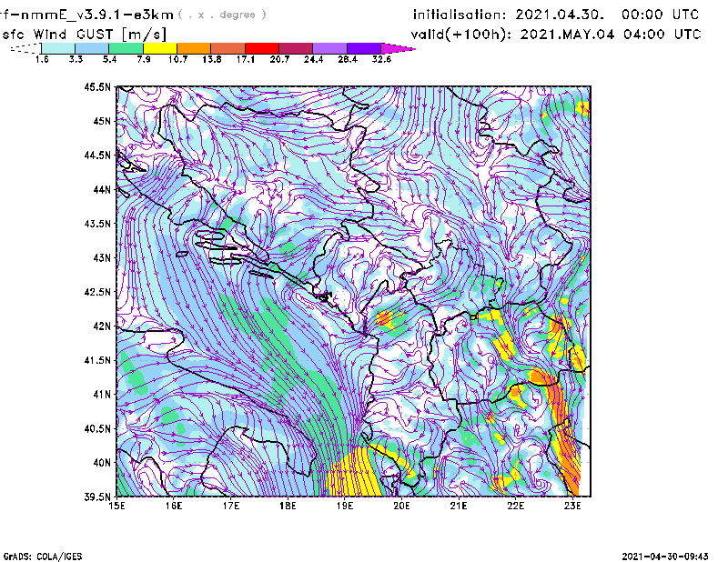
Task: Select the lavender 24.4–28.4 legend swatch
Action: [x=329, y=48]
